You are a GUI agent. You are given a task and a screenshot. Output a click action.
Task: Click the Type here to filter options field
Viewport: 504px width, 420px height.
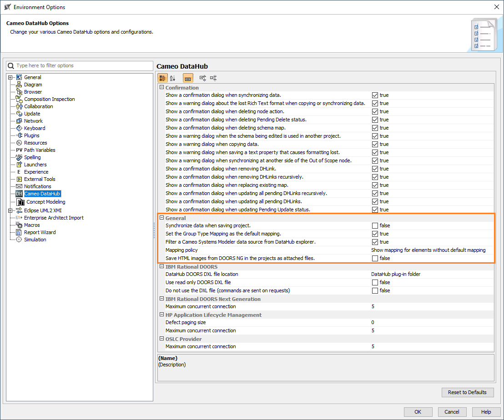point(68,65)
